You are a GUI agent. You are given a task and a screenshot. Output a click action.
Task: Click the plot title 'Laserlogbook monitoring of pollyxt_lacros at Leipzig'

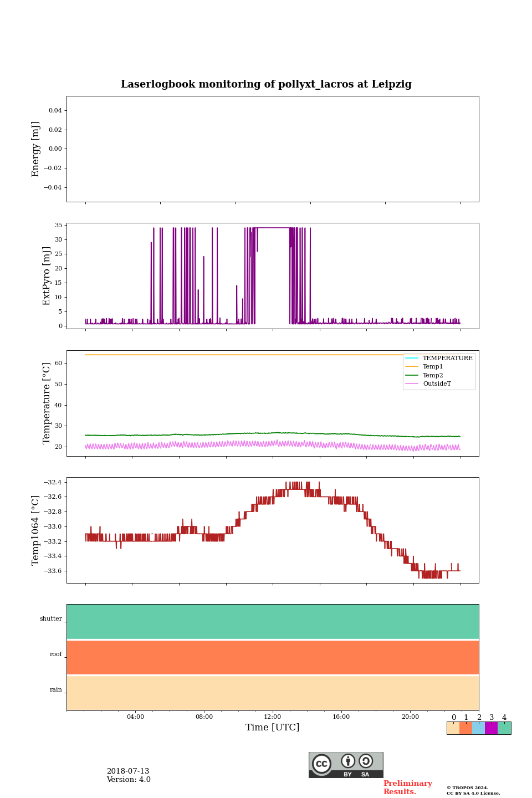(x=266, y=84)
